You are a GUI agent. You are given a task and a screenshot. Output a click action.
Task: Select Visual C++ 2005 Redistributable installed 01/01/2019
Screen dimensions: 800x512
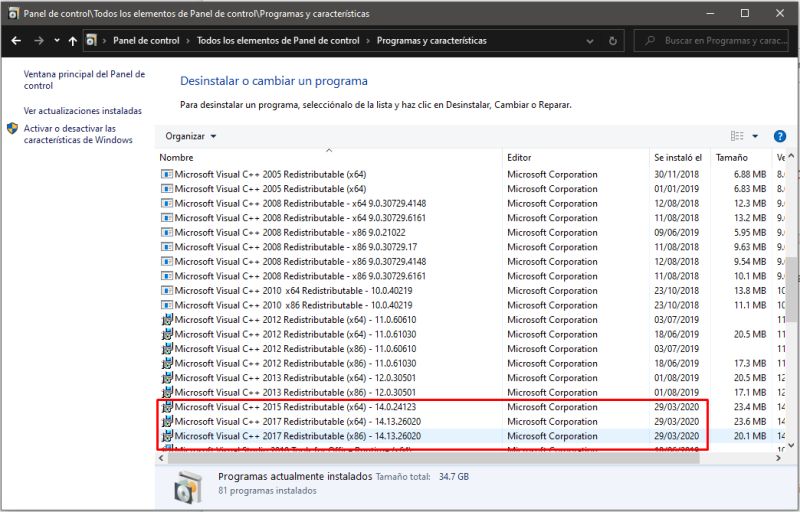tap(471, 189)
